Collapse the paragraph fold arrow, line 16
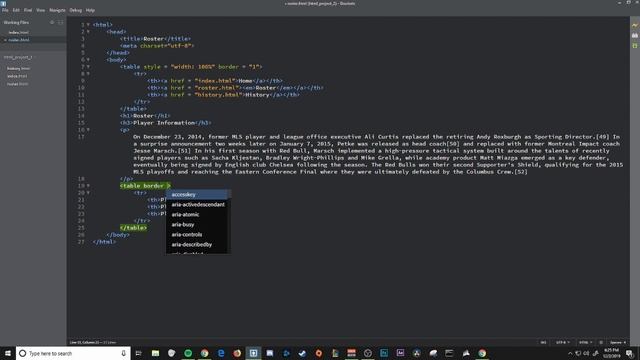 [88, 130]
